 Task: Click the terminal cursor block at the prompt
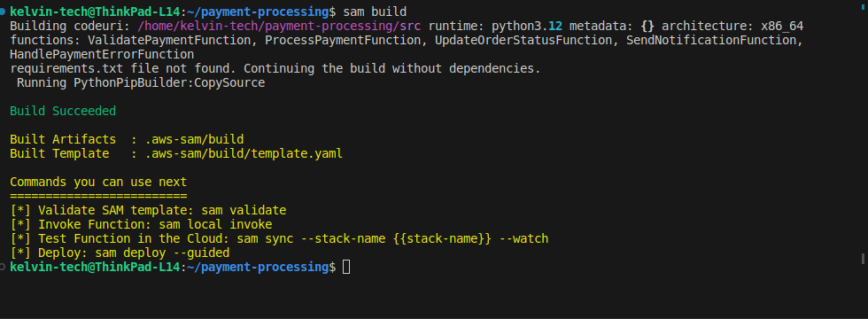(x=346, y=268)
